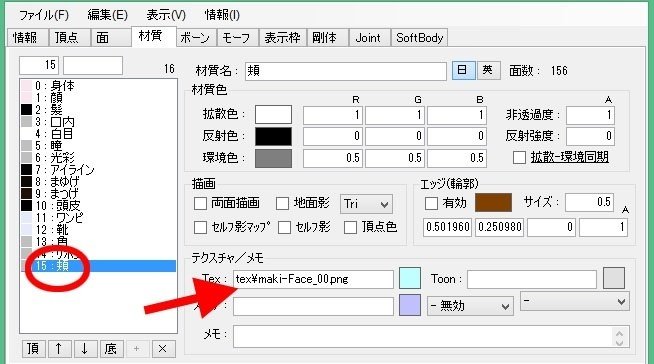Click cyan texture browse button beside Tex

410,279
